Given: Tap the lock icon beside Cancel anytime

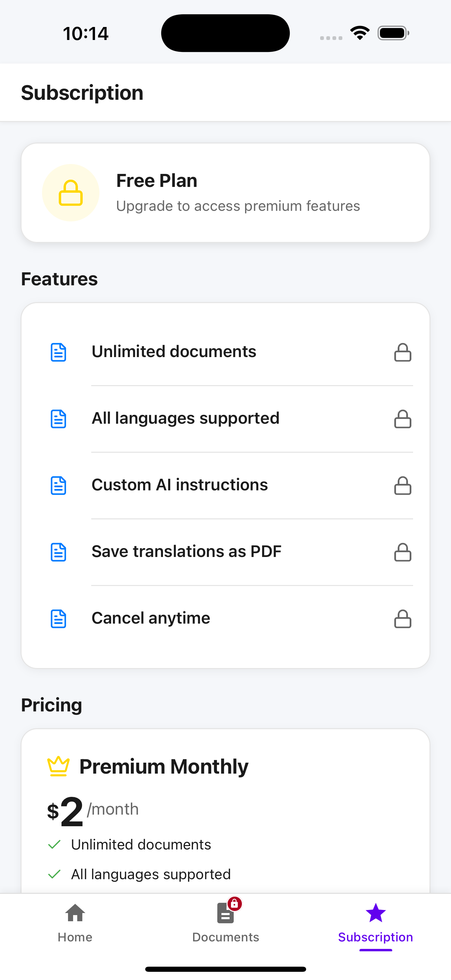Looking at the screenshot, I should 403,618.
